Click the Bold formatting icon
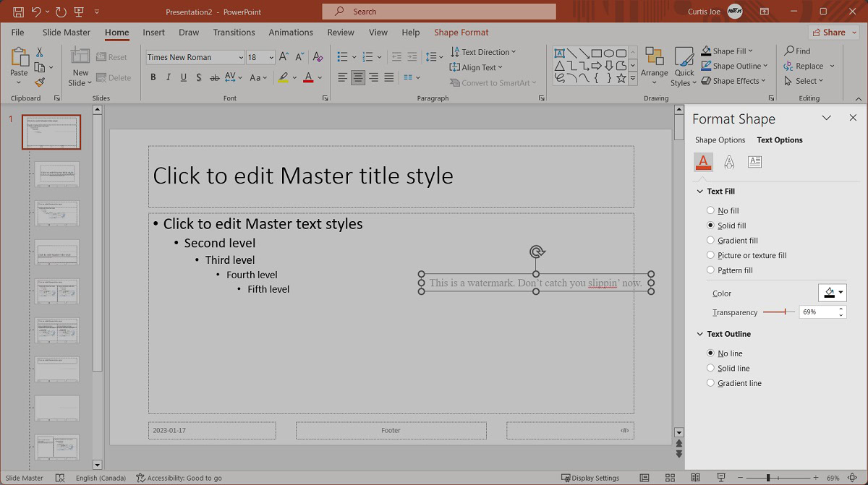The image size is (868, 485). 153,77
